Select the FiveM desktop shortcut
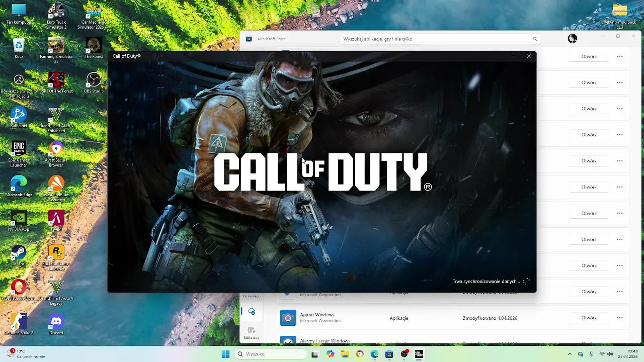Viewport: 644px width, 362px height. pyautogui.click(x=56, y=221)
